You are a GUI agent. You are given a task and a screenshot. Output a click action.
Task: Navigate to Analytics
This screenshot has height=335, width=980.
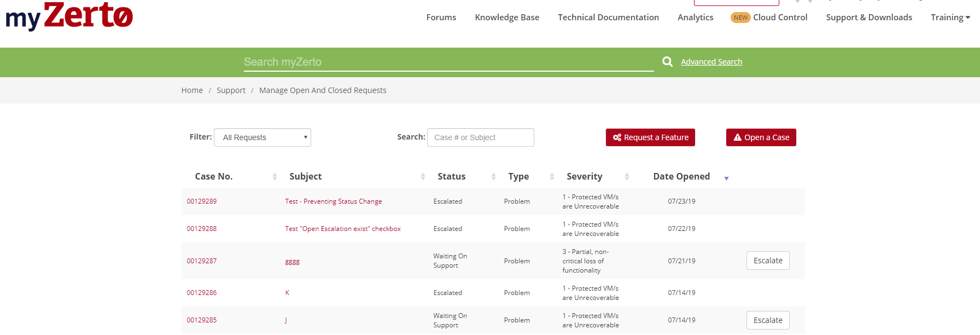(x=696, y=18)
